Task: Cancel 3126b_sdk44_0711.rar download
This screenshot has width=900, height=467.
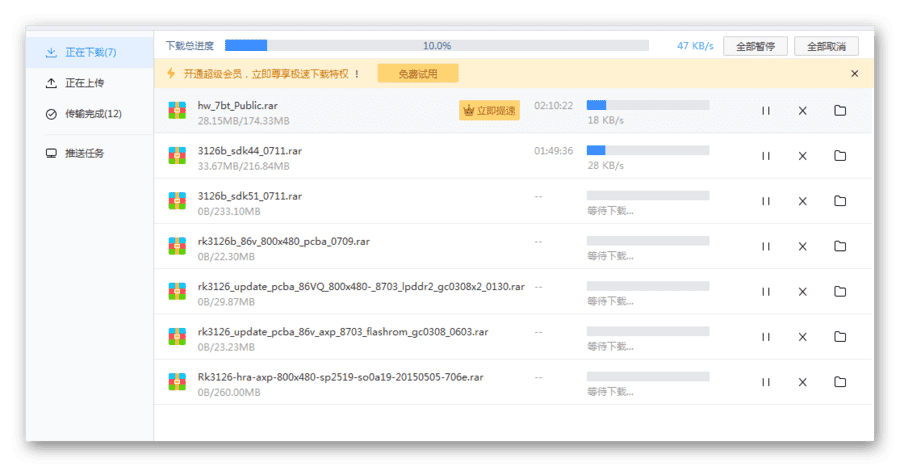Action: click(802, 156)
